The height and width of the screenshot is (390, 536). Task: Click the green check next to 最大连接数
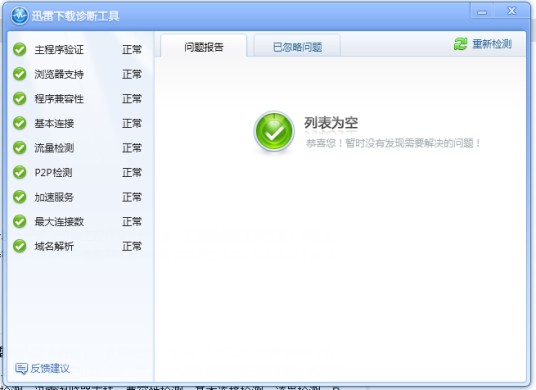pyautogui.click(x=19, y=222)
